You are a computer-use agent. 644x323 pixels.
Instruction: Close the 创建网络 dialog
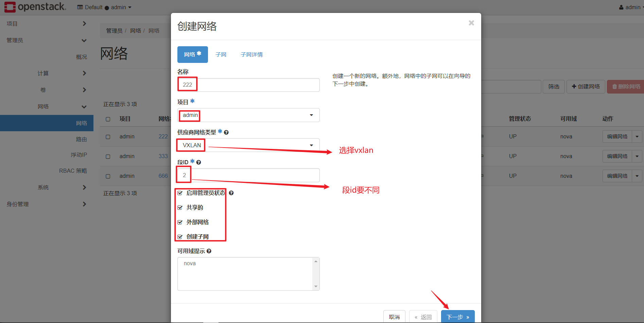pos(471,23)
